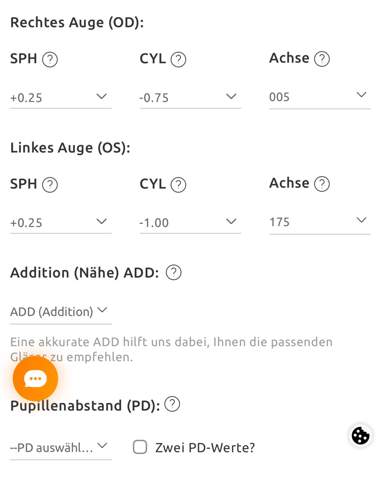This screenshot has height=480, width=381.
Task: Open help icon next to left eye CYL
Action: 178,185
